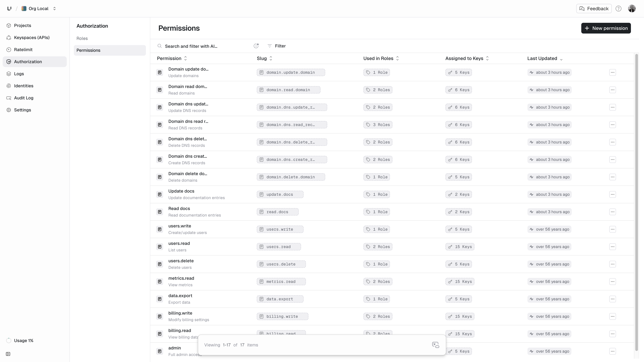Click the domain.update.domain slug badge
Viewport: 644px width, 362px height.
coord(291,72)
